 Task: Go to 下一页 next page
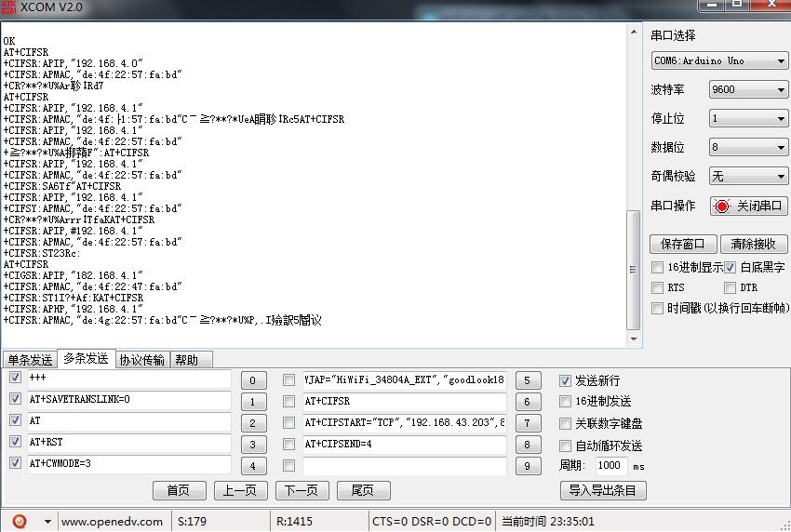302,490
